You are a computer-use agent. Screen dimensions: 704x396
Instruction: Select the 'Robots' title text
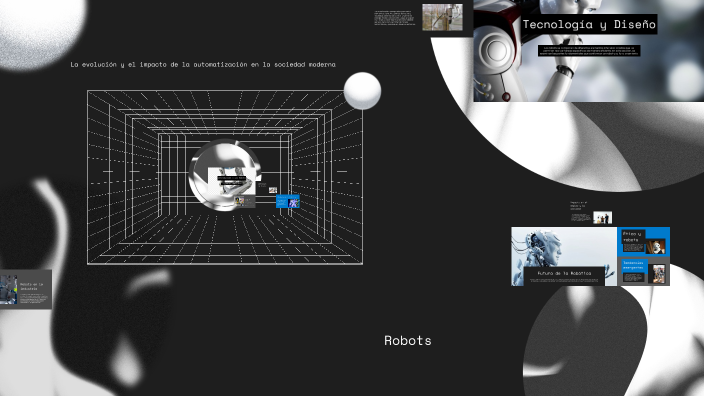click(408, 341)
